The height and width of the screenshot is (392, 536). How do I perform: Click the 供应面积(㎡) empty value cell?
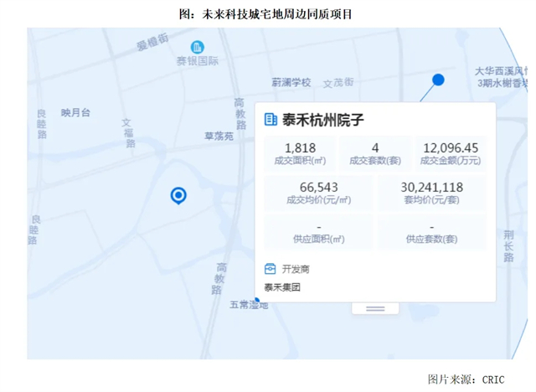tap(318, 232)
